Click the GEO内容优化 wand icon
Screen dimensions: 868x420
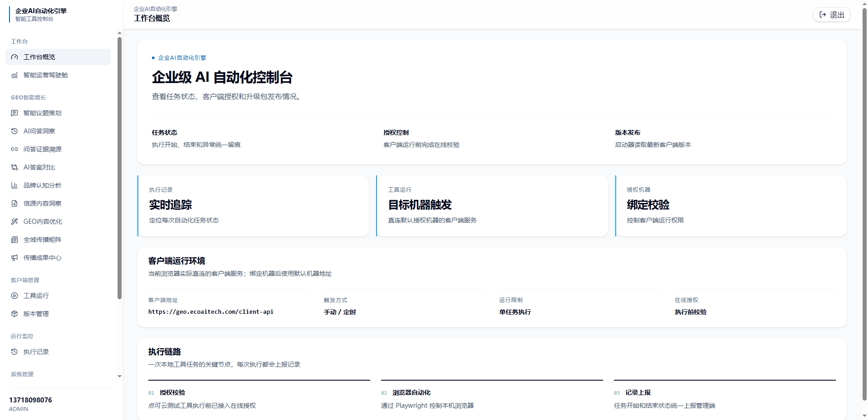(14, 222)
